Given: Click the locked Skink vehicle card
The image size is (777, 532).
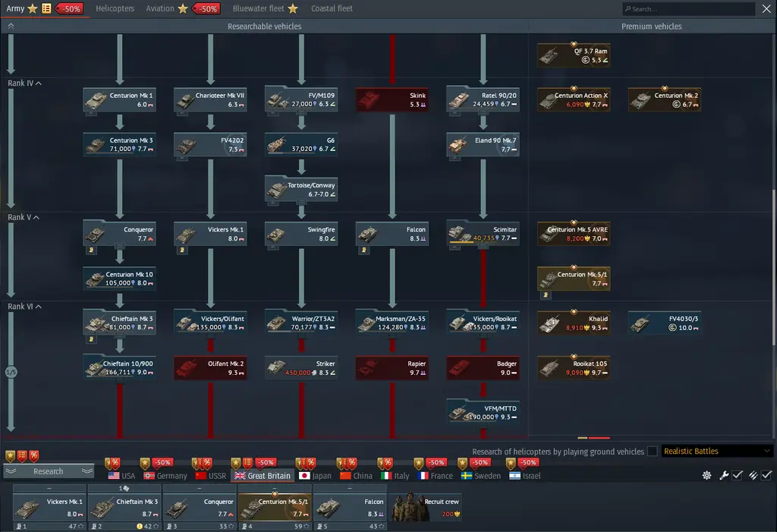Looking at the screenshot, I should point(392,99).
